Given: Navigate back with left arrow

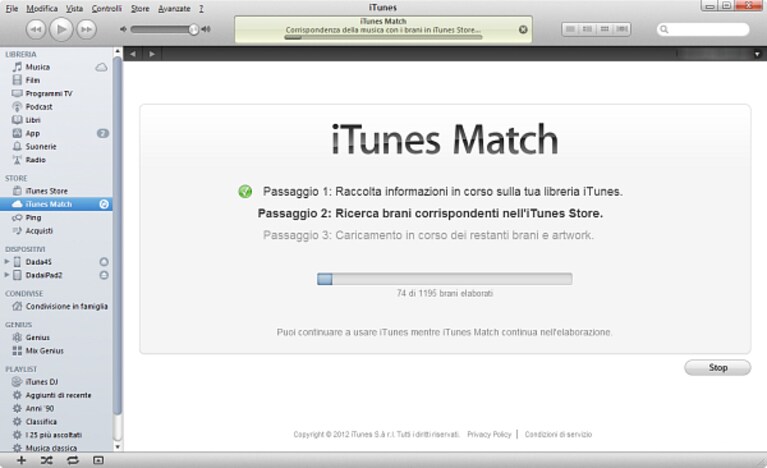Looking at the screenshot, I should pos(133,54).
